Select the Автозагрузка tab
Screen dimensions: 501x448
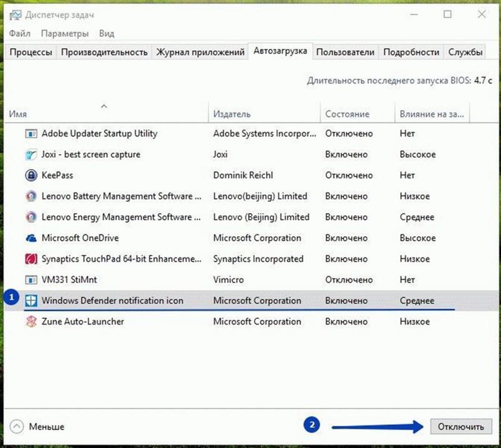(x=280, y=51)
